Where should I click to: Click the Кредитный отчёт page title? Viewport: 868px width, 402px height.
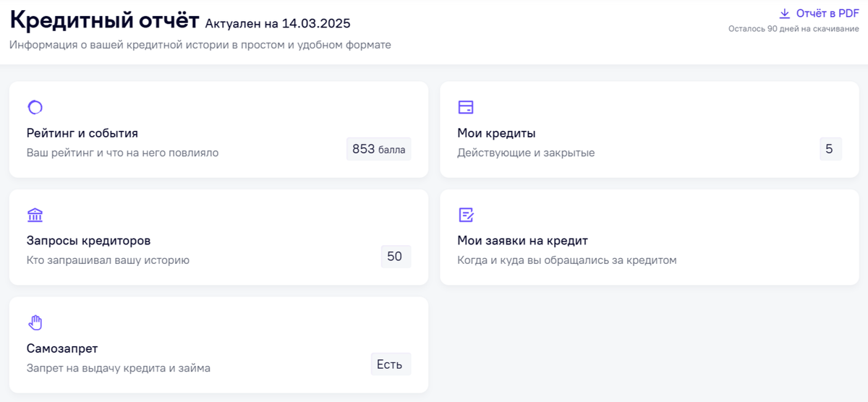[x=104, y=20]
